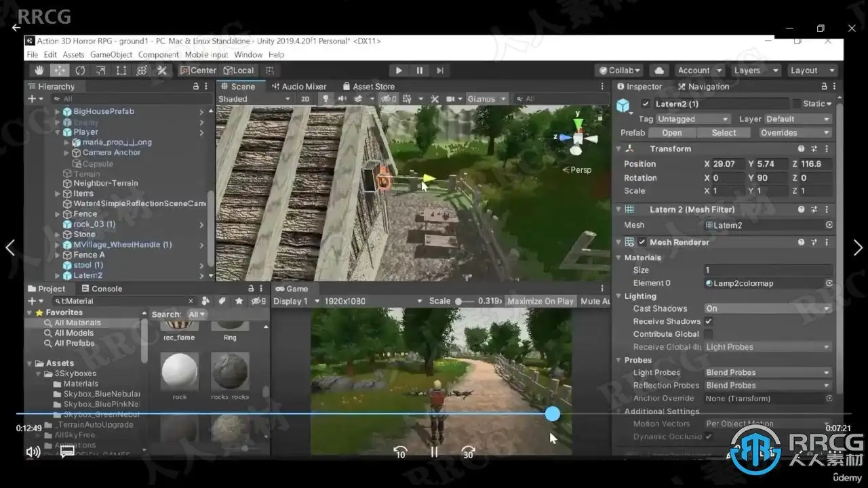Click the favorites star icon in Project toolbar
868x488 pixels.
click(x=239, y=301)
